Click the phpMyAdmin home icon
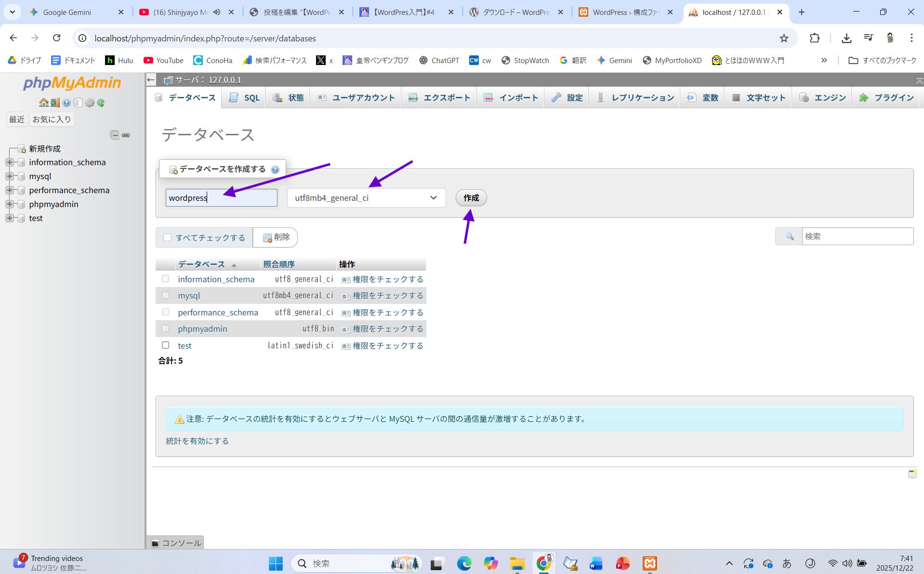This screenshot has width=924, height=574. coord(43,103)
